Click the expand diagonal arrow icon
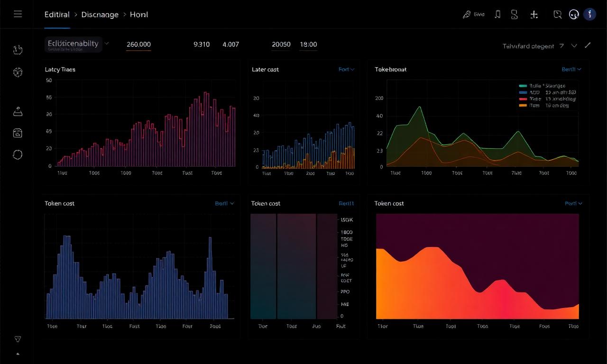Image resolution: width=607 pixels, height=364 pixels. pyautogui.click(x=588, y=45)
